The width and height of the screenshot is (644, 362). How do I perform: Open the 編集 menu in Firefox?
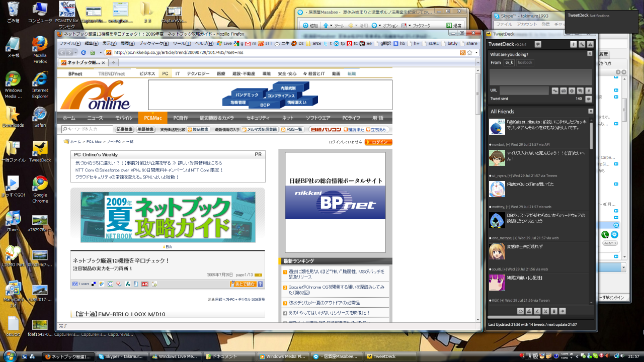click(x=92, y=43)
